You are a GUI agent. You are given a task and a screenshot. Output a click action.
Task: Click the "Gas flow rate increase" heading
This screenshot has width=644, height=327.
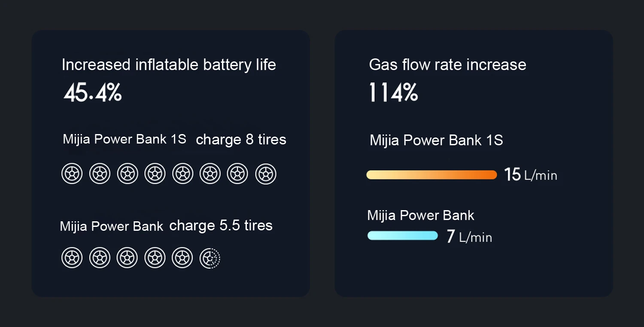coord(447,65)
